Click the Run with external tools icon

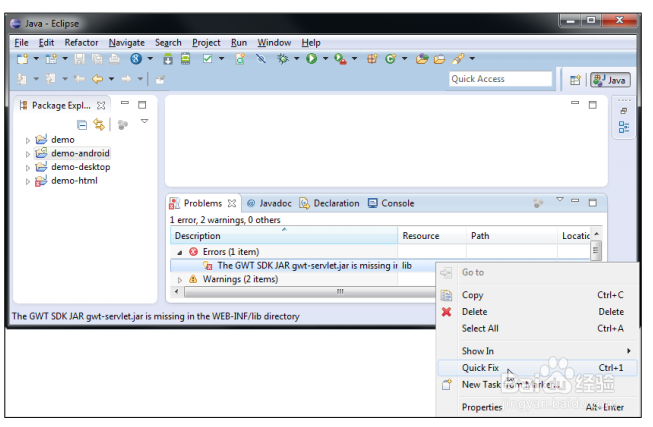pyautogui.click(x=340, y=59)
